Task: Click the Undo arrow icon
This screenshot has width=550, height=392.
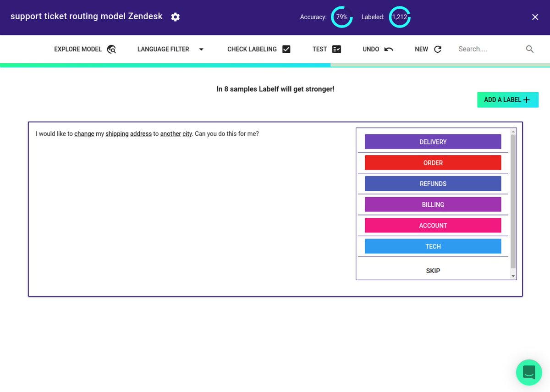Action: coord(389,49)
